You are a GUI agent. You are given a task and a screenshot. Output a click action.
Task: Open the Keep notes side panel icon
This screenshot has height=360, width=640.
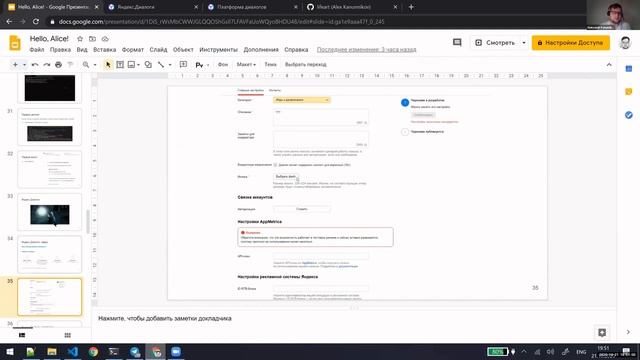point(629,92)
